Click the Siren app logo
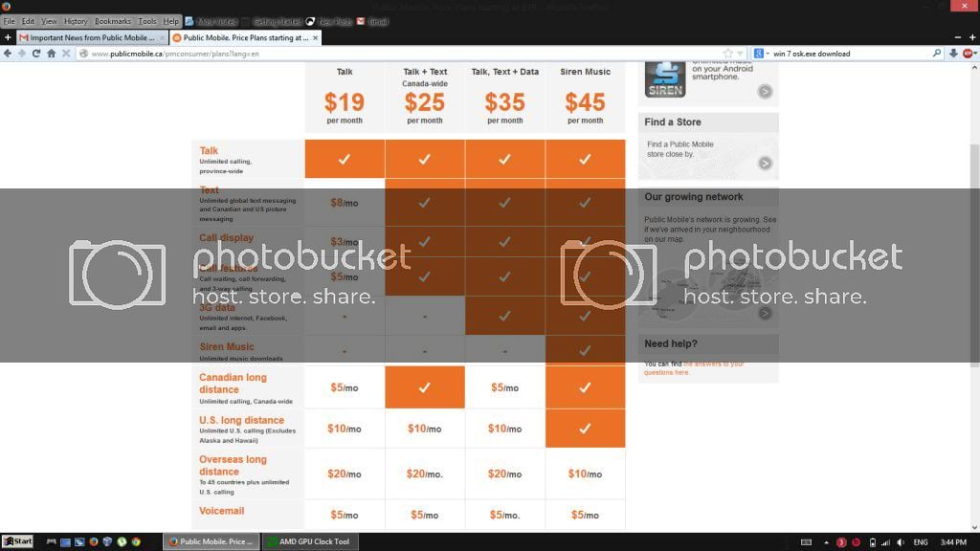Viewport: 980px width, 551px height. pyautogui.click(x=665, y=79)
